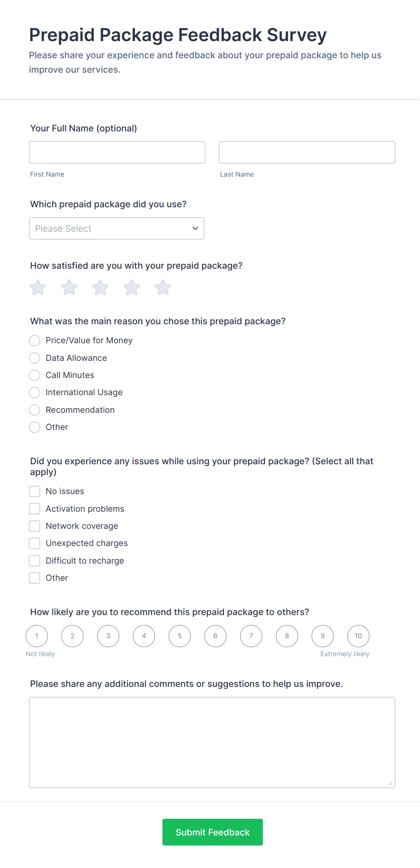Viewport: 420px width, 868px height.
Task: Choose the fourth star rating
Action: point(132,287)
